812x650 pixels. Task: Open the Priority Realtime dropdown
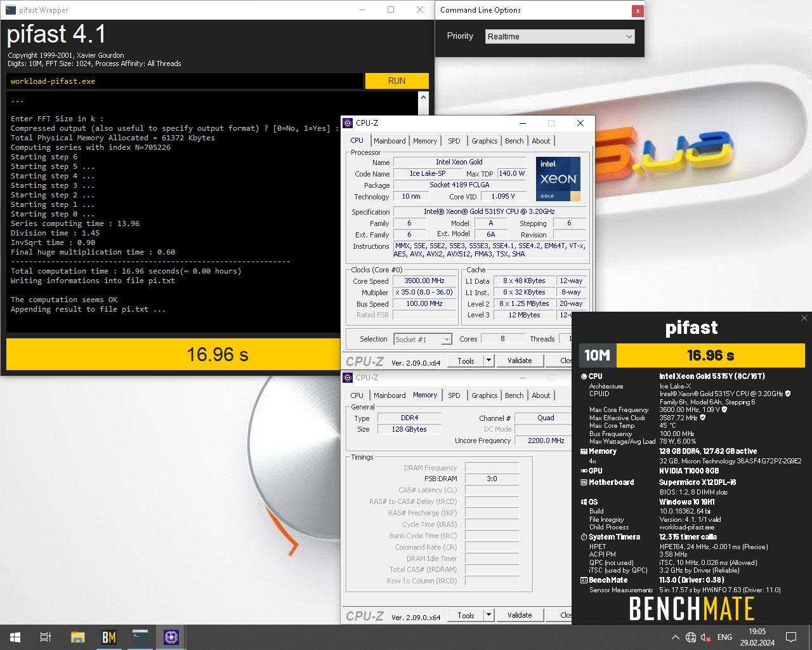coord(560,36)
